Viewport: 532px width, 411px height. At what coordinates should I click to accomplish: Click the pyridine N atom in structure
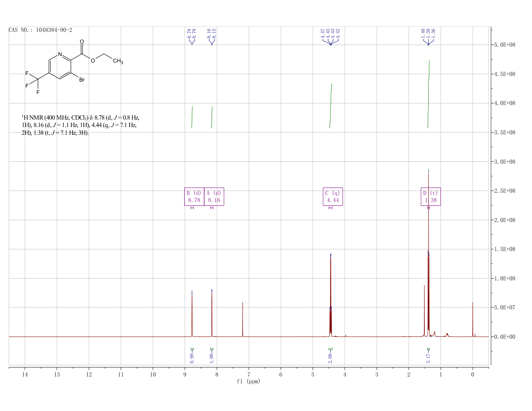pos(60,54)
